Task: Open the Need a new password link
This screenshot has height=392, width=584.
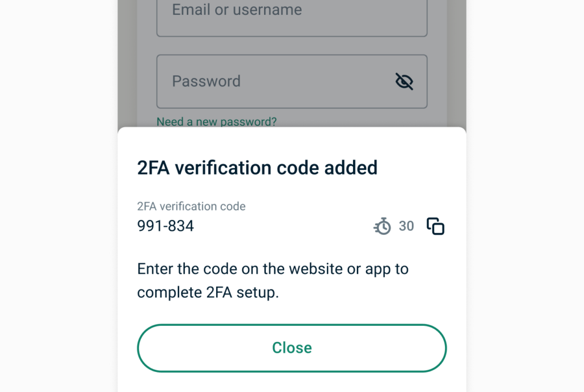Action: tap(217, 121)
